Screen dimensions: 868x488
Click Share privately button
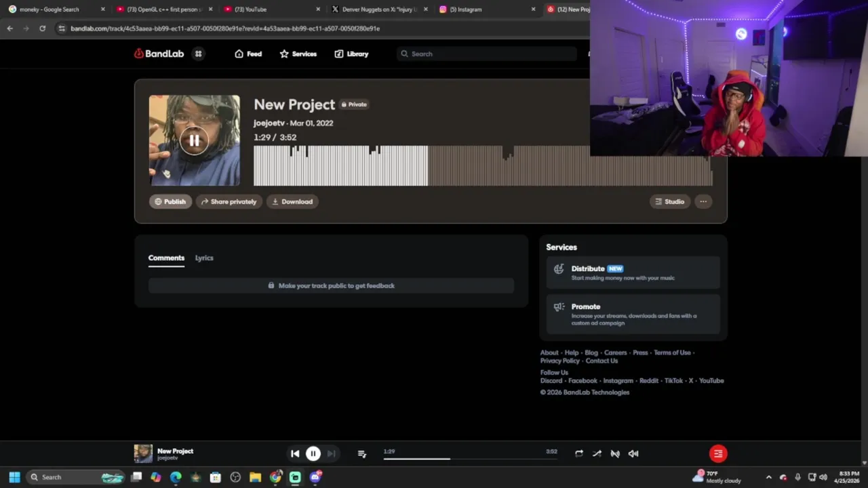(x=229, y=201)
